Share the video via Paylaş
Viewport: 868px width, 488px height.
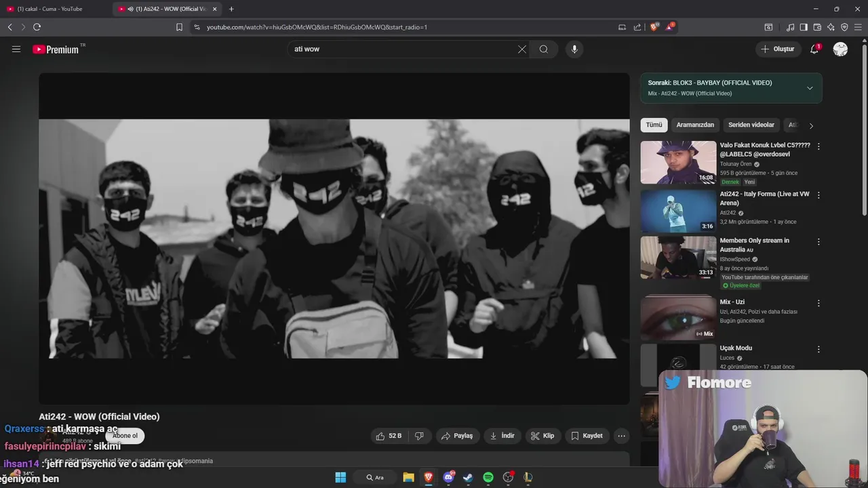tap(458, 436)
